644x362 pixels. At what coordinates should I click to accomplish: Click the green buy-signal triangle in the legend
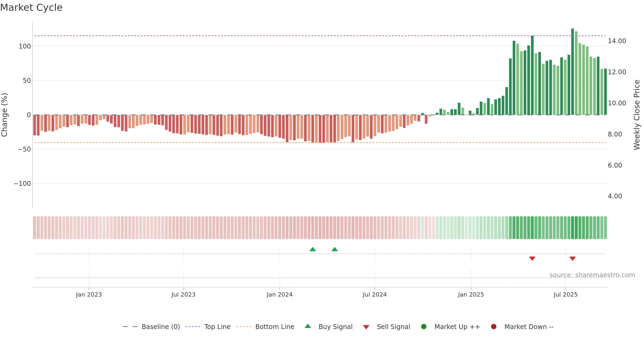click(x=308, y=326)
